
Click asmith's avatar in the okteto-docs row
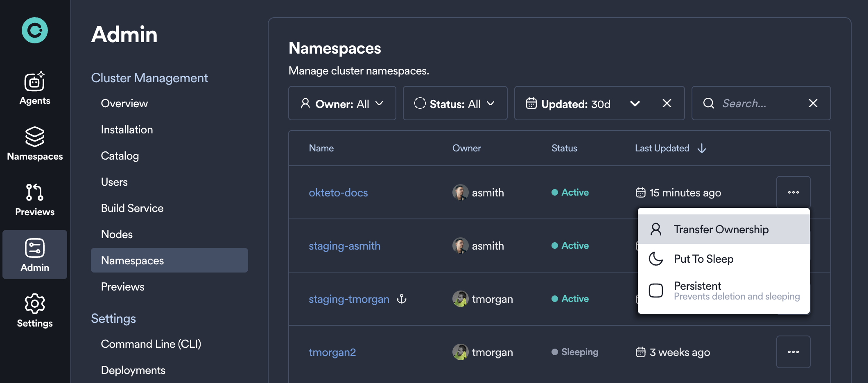[460, 192]
